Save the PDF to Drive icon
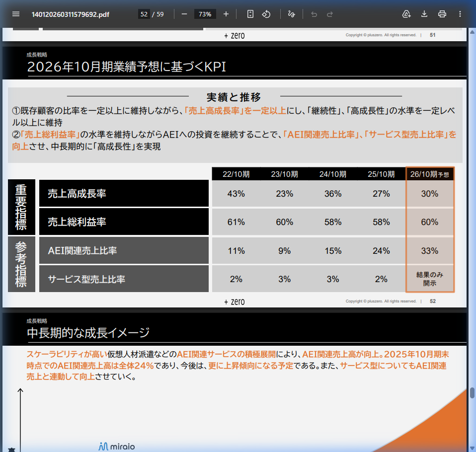 (x=406, y=14)
